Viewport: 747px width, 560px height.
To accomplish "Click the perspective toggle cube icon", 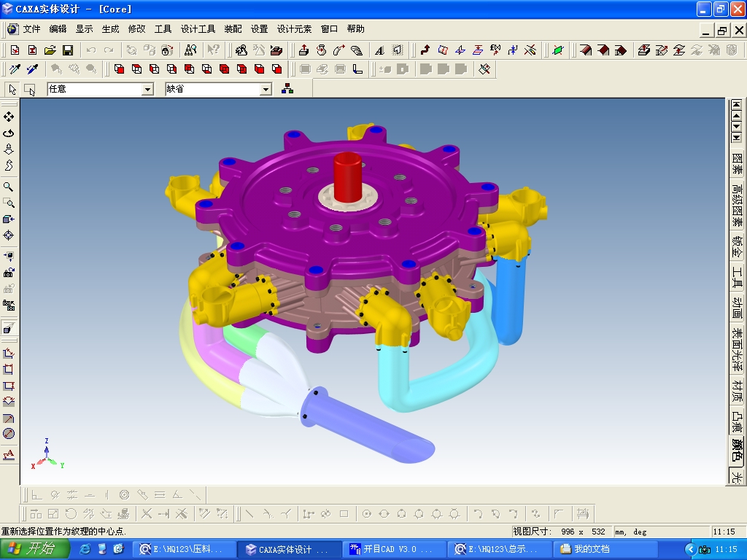I will click(9, 328).
